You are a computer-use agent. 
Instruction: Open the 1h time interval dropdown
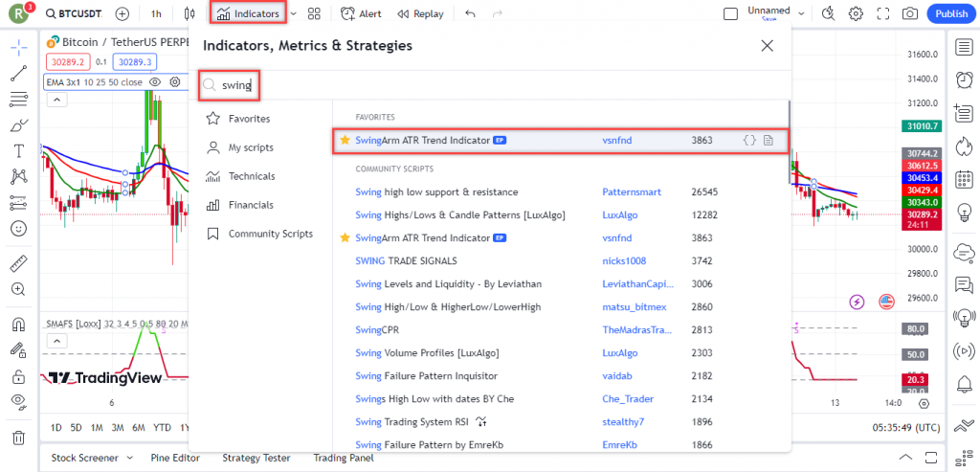(x=156, y=14)
